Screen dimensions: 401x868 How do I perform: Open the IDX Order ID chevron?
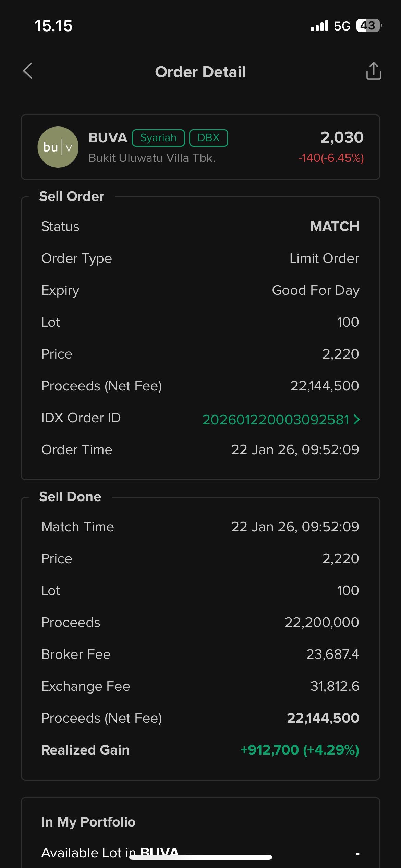(357, 419)
